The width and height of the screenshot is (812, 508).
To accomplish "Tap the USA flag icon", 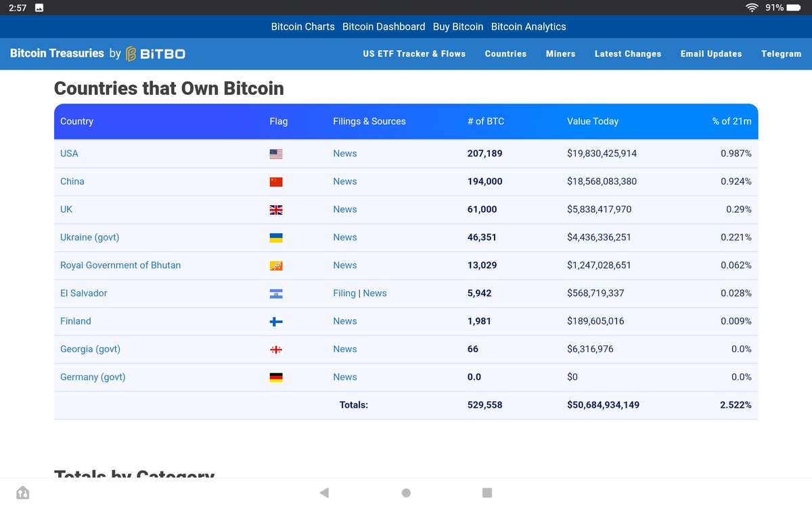I will 276,154.
